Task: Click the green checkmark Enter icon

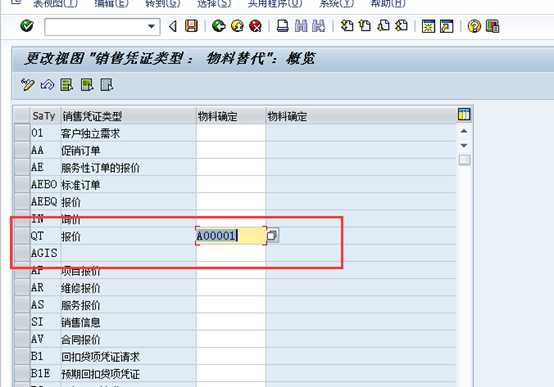Action: [x=26, y=26]
